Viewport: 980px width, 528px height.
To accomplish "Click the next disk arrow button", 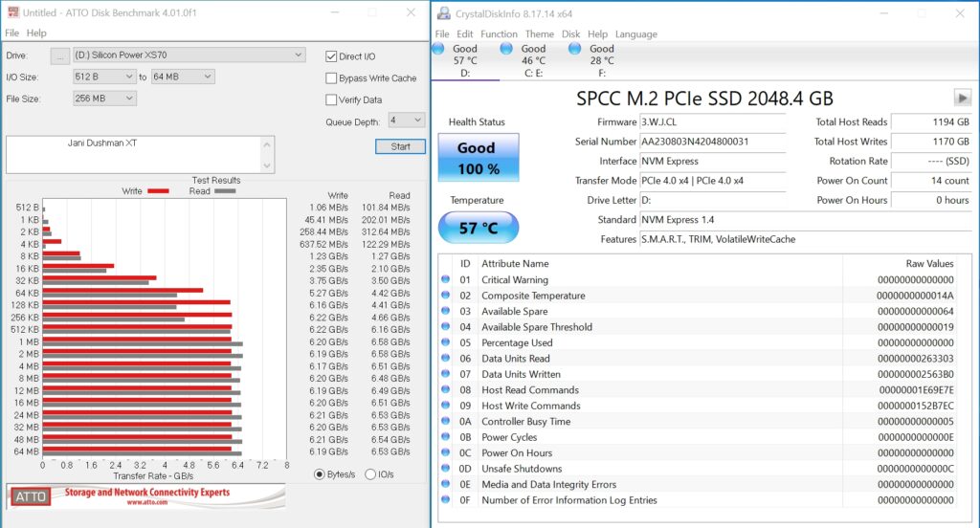I will [x=962, y=99].
